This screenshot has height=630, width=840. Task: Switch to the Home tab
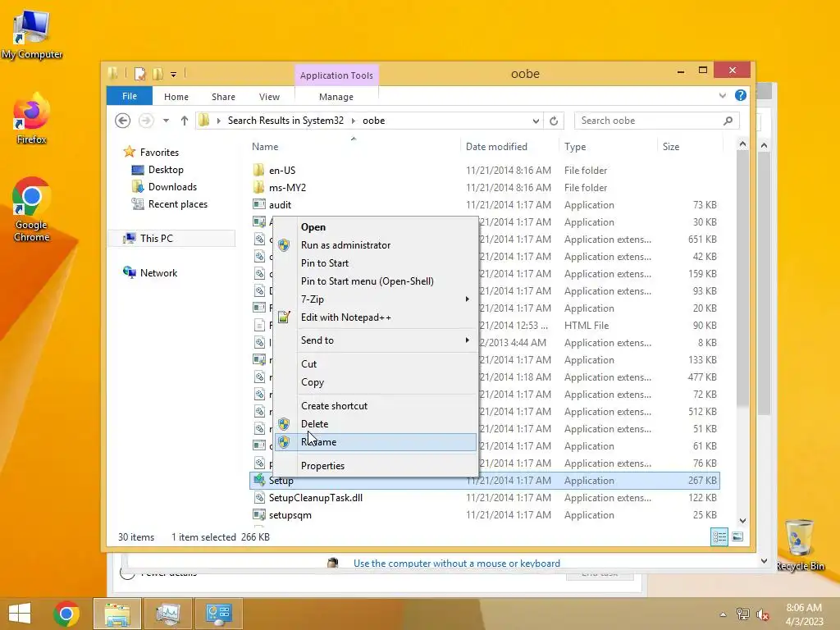pos(176,97)
